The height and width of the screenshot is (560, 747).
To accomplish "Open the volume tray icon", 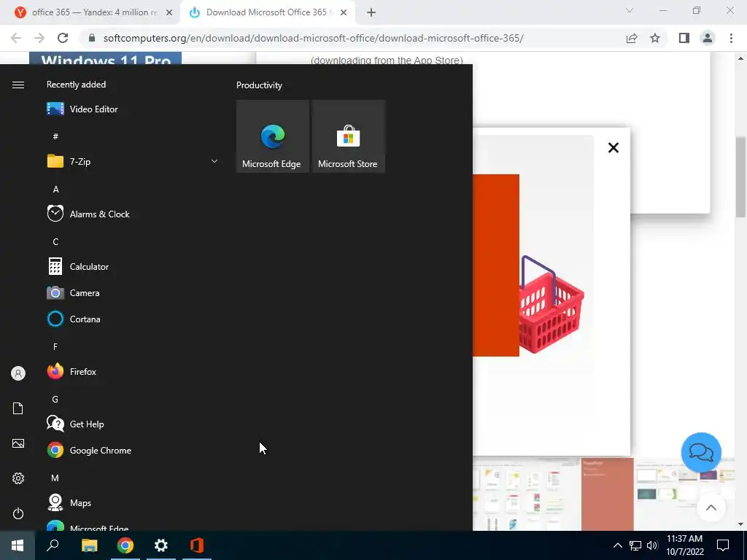I will coord(652,545).
